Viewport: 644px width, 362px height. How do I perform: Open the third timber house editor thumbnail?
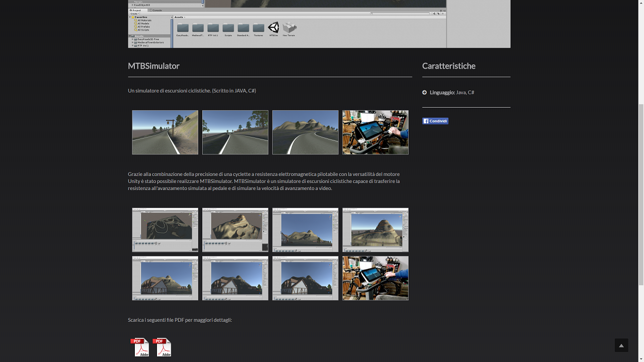305,278
